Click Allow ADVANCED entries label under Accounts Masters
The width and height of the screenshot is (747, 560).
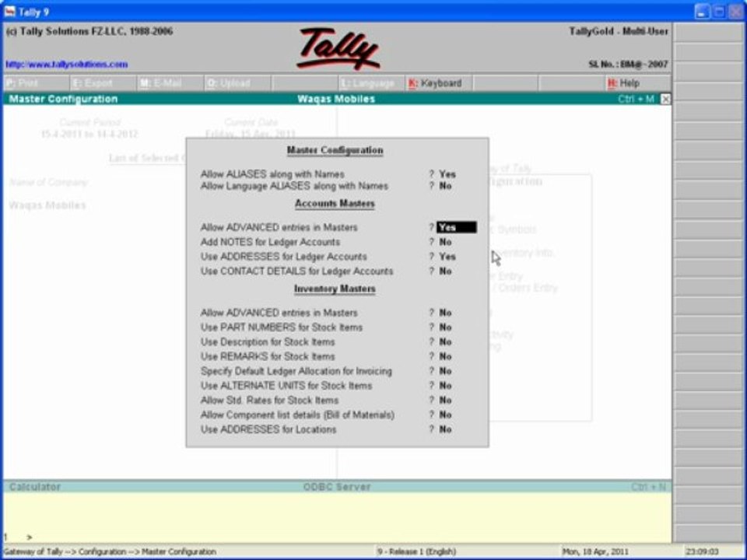pyautogui.click(x=279, y=228)
